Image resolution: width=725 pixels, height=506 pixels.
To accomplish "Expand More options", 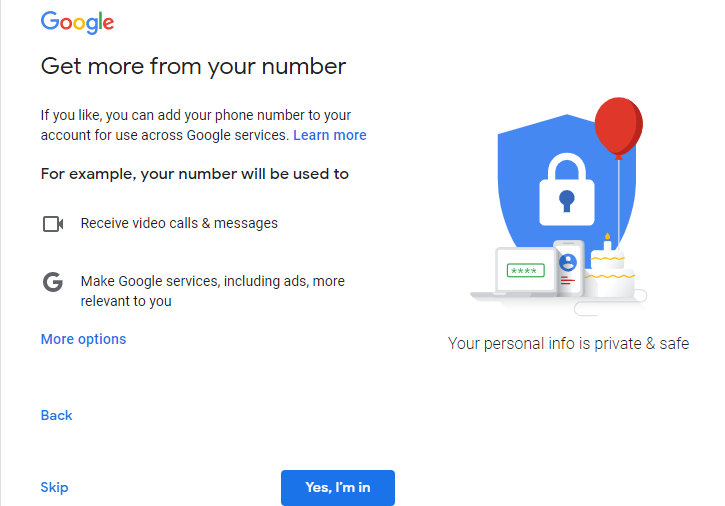I will (83, 339).
